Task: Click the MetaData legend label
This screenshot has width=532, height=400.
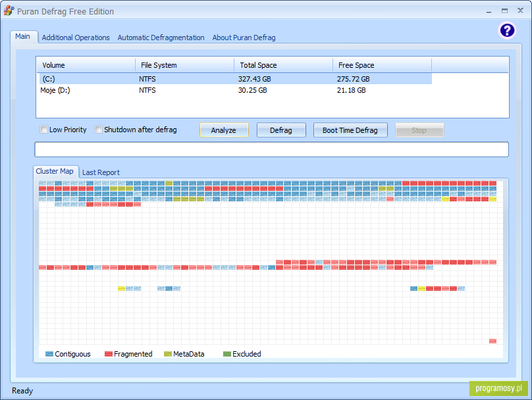Action: [x=189, y=354]
